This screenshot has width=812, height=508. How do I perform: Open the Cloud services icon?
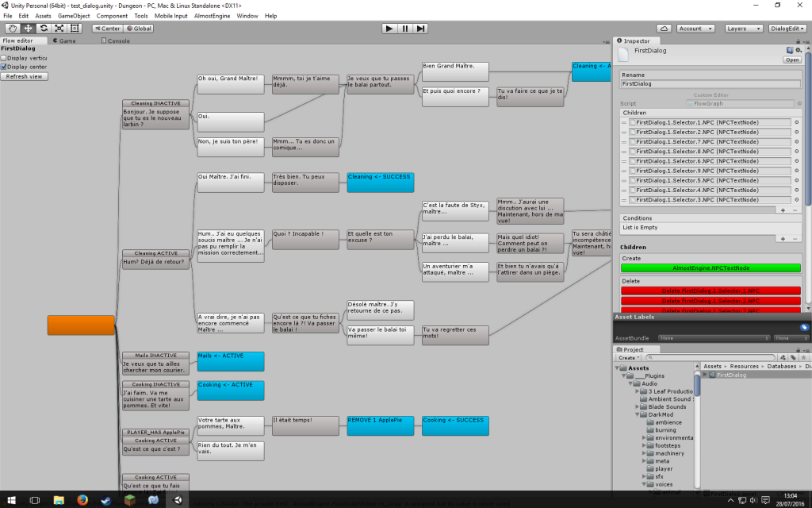coord(664,29)
